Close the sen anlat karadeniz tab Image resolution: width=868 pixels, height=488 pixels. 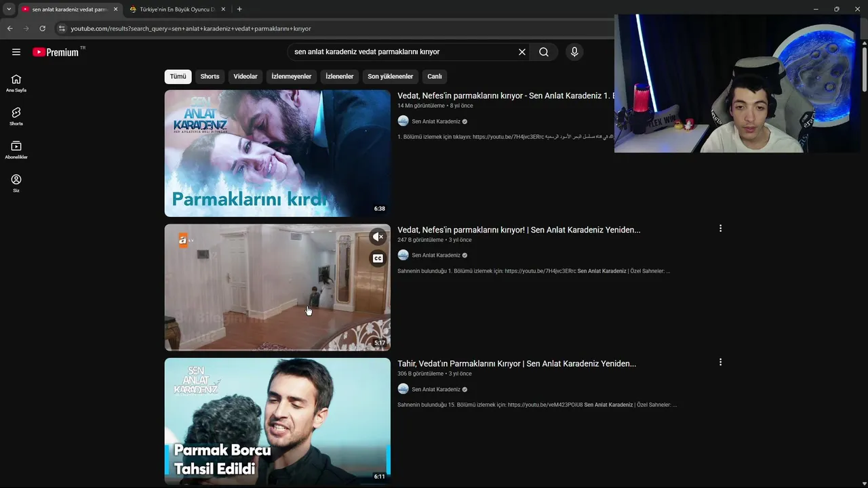[115, 9]
